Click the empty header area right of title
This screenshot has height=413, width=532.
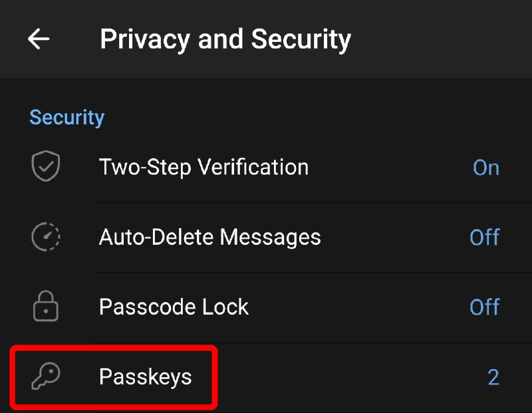[x=446, y=39]
